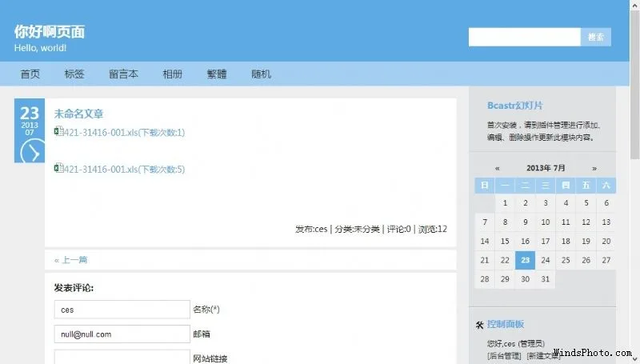Click the 评论:0 text in post meta
This screenshot has height=364, width=640.
(x=398, y=229)
